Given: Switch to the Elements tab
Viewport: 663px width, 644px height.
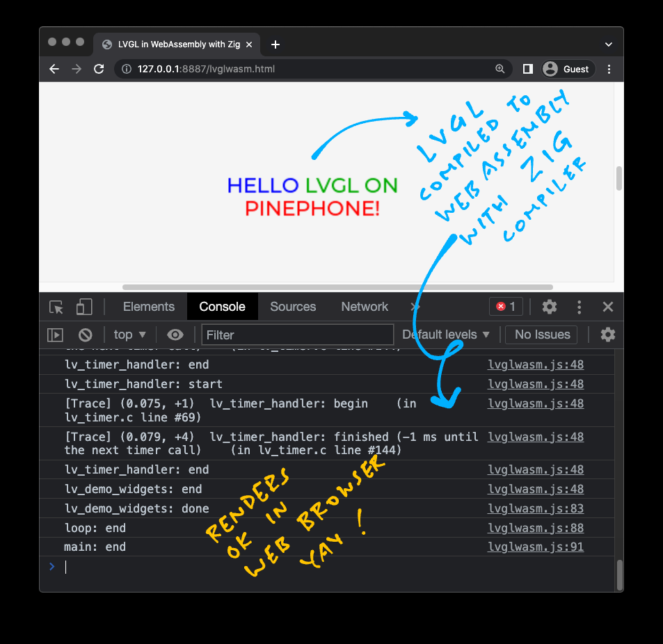Looking at the screenshot, I should coord(148,307).
